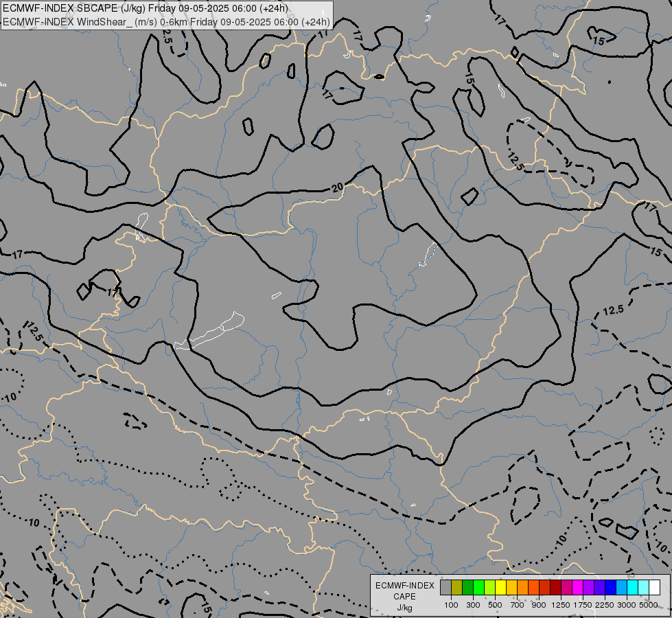Click the deep pink swatch right of 1250
The image size is (672, 618).
tap(567, 587)
